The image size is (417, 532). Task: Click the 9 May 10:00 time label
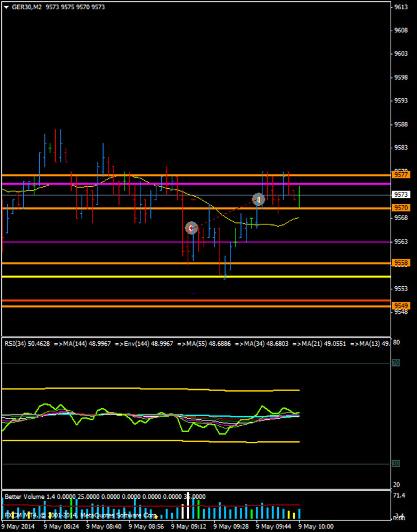(x=316, y=526)
